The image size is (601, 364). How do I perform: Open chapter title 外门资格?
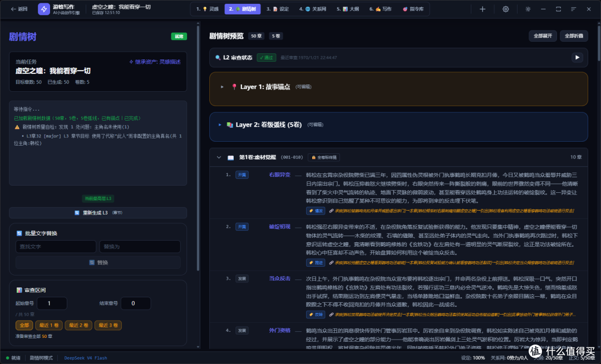279,330
